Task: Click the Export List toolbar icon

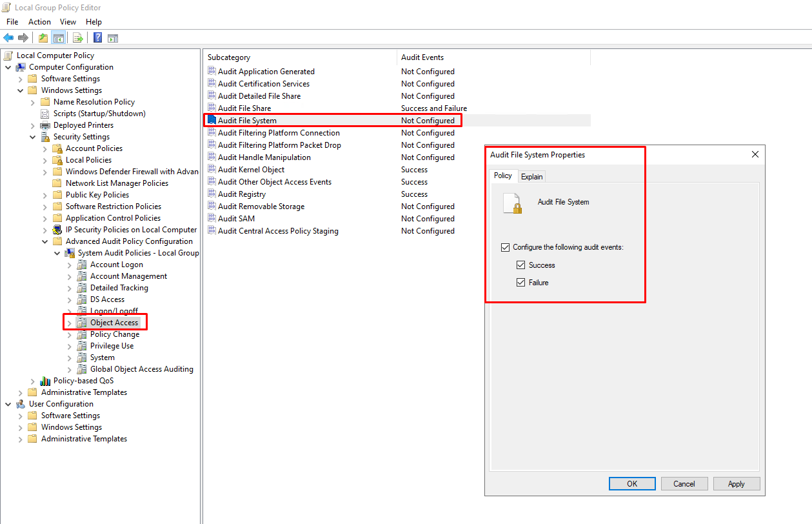Action: [x=77, y=37]
